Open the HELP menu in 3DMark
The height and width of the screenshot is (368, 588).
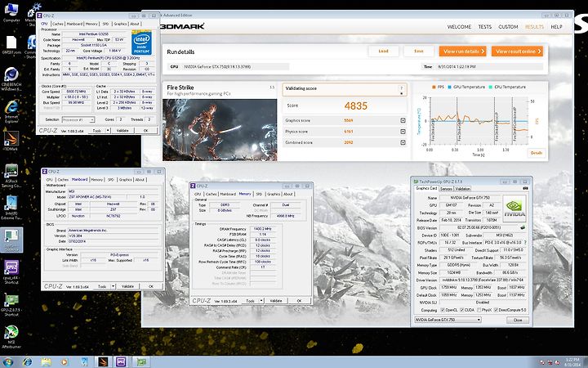[x=556, y=27]
